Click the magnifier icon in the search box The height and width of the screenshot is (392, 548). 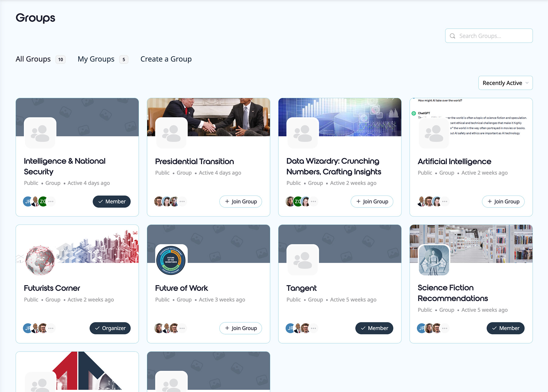click(x=453, y=36)
